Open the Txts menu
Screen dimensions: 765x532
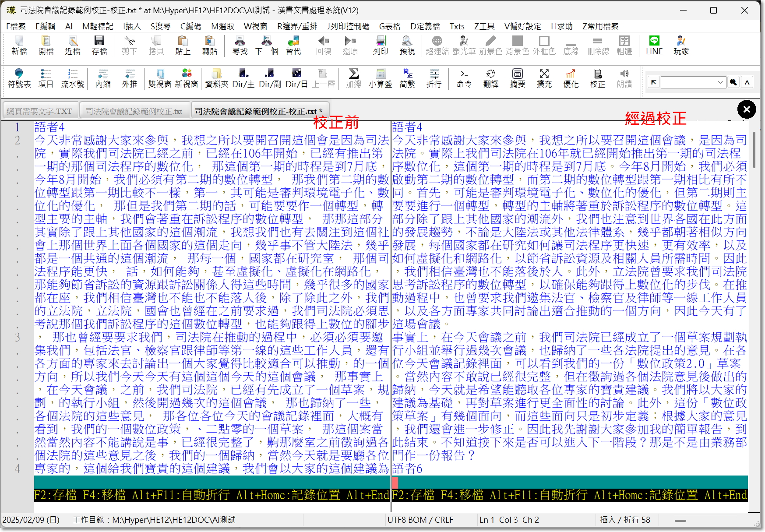coord(457,26)
